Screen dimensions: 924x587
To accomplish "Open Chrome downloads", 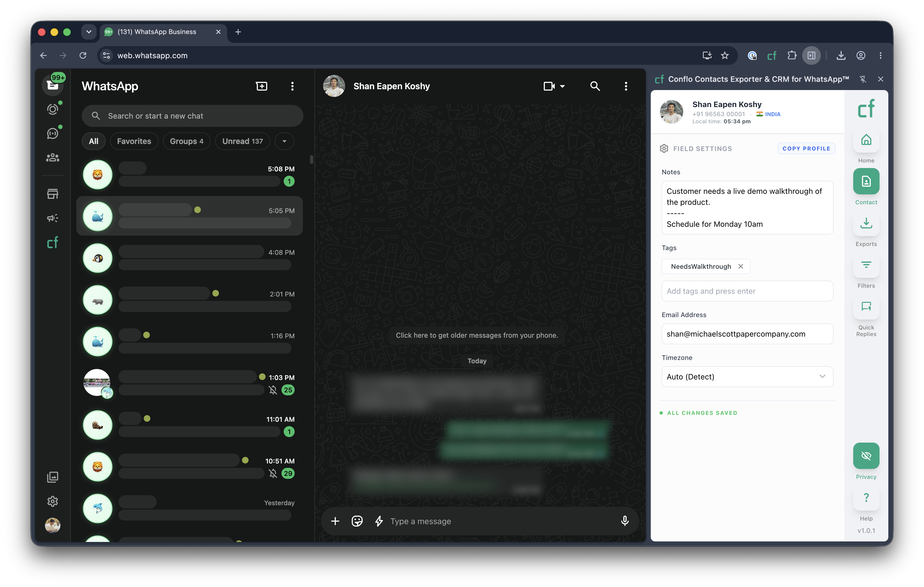I will [841, 56].
